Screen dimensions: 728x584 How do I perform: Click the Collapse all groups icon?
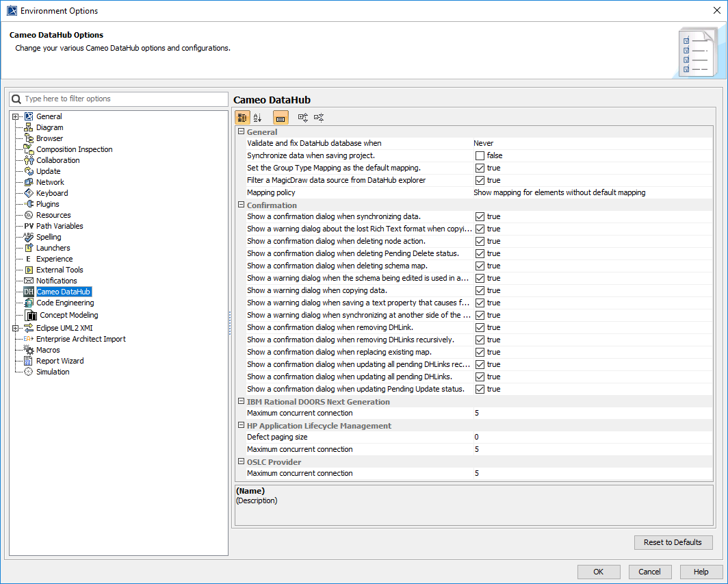click(x=319, y=118)
